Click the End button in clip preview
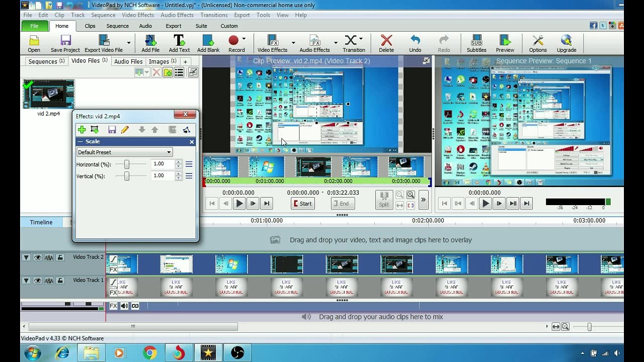 (x=343, y=204)
